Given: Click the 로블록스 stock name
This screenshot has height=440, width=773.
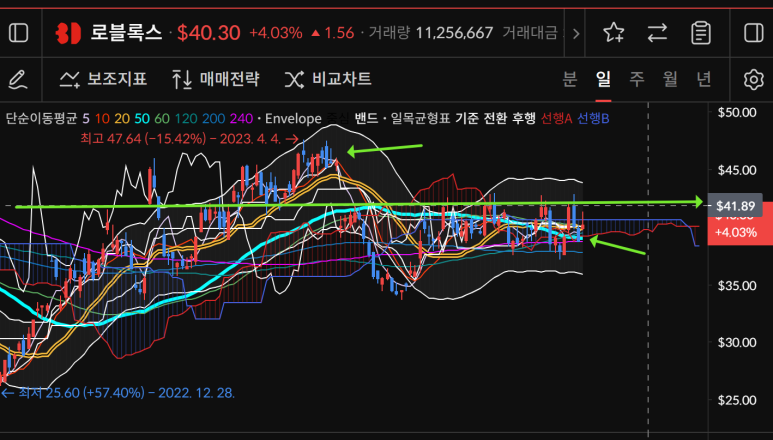Looking at the screenshot, I should 126,33.
